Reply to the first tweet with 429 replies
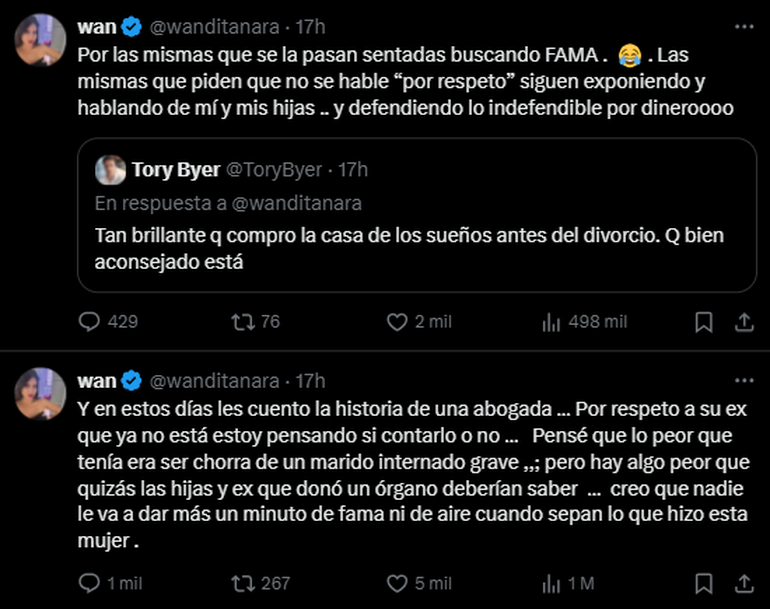This screenshot has height=609, width=770. point(90,321)
